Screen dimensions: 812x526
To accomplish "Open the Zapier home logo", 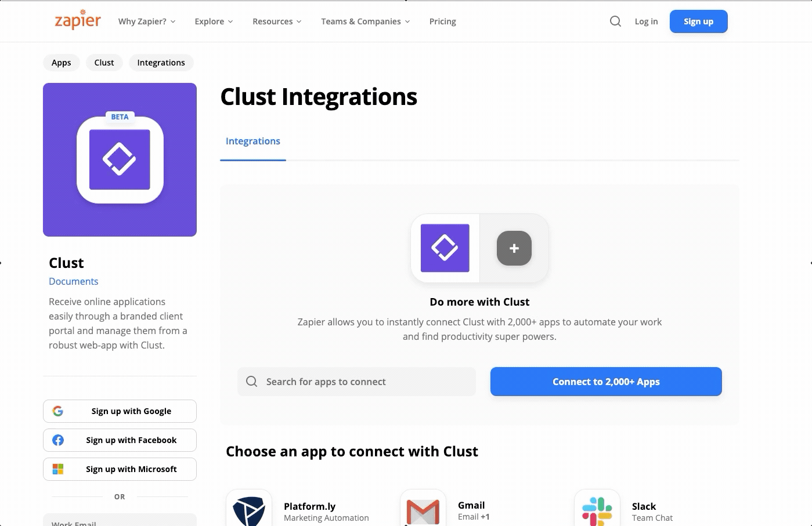I will 78,20.
